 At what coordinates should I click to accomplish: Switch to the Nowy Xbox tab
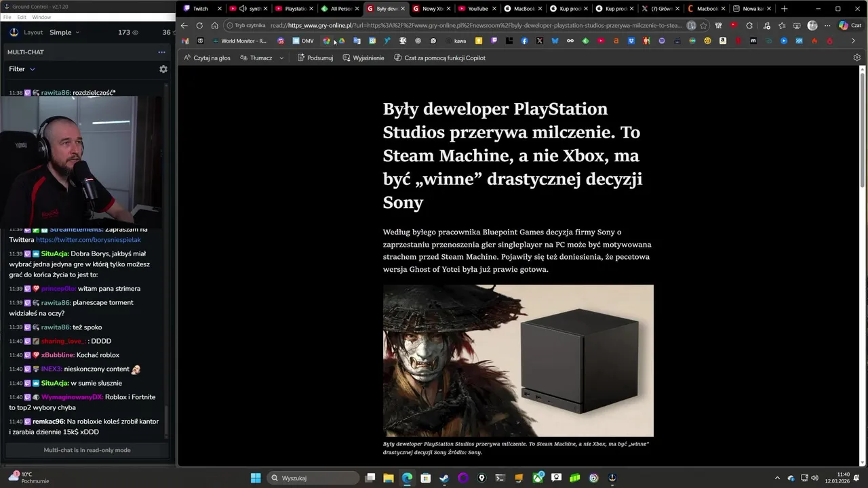(431, 9)
